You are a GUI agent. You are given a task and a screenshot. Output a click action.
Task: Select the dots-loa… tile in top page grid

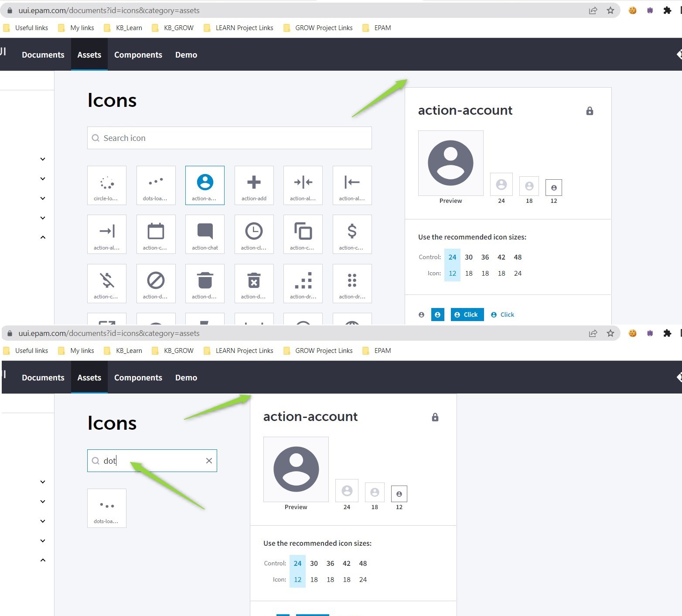156,185
